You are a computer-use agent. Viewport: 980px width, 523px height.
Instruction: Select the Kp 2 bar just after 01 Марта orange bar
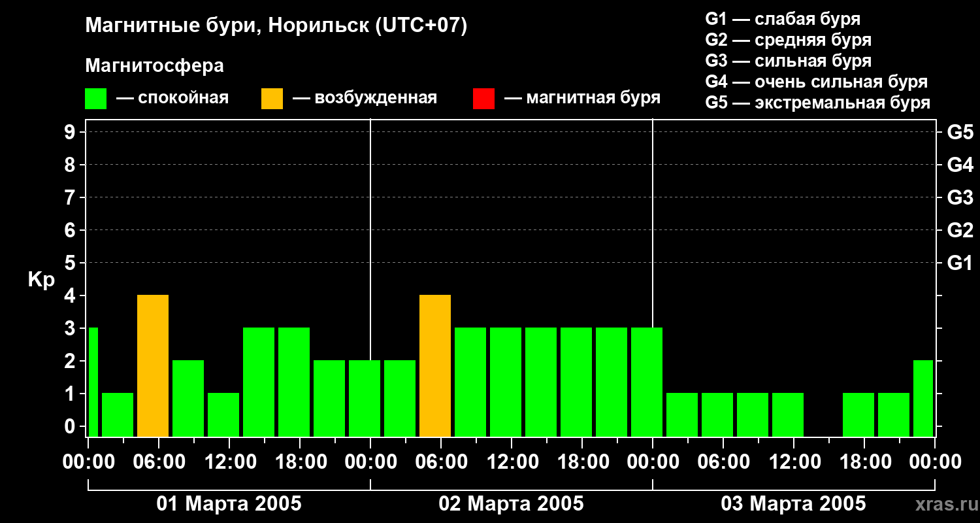pyautogui.click(x=188, y=398)
